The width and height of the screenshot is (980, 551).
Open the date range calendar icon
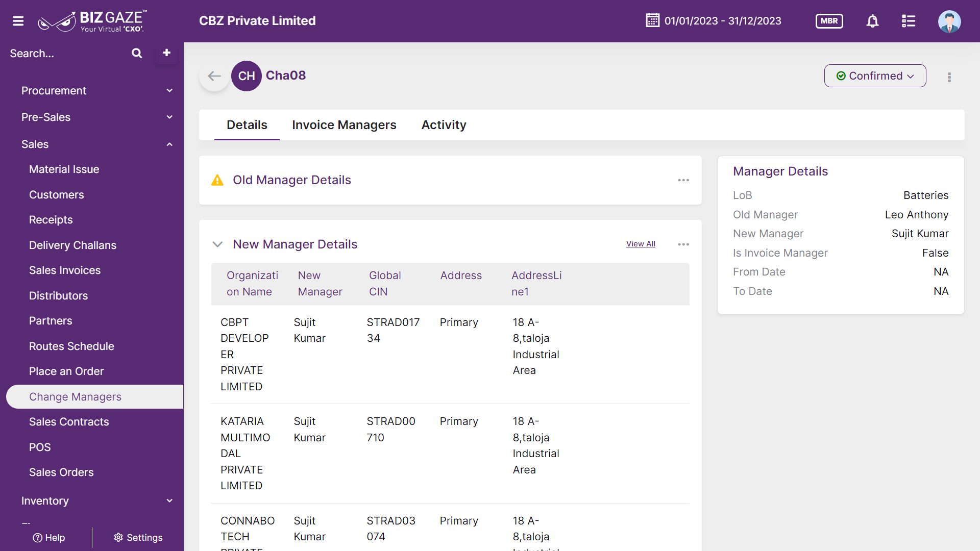coord(652,20)
